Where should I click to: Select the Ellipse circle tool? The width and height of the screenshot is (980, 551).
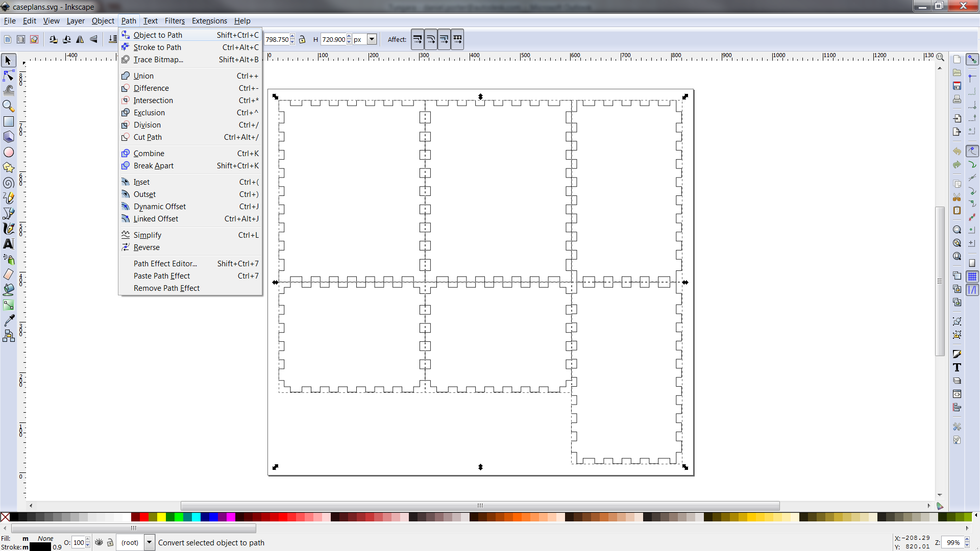pos(8,152)
